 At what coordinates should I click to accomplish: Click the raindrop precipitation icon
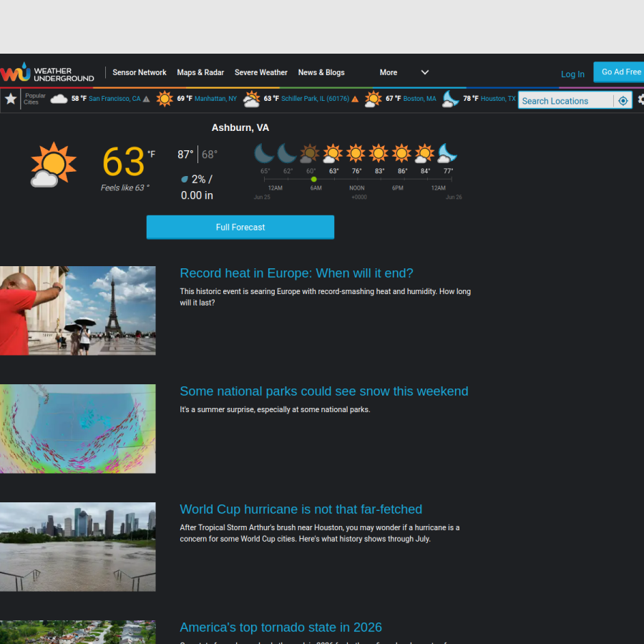pos(185,179)
